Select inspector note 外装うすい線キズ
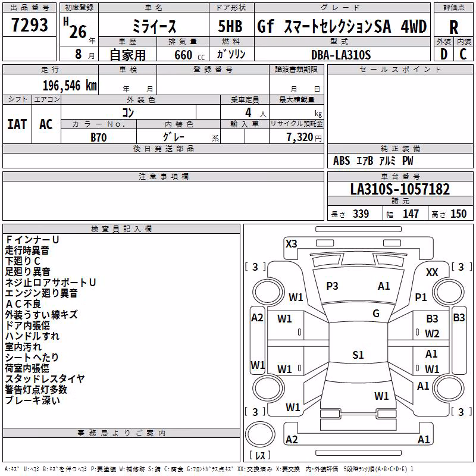 41,315
